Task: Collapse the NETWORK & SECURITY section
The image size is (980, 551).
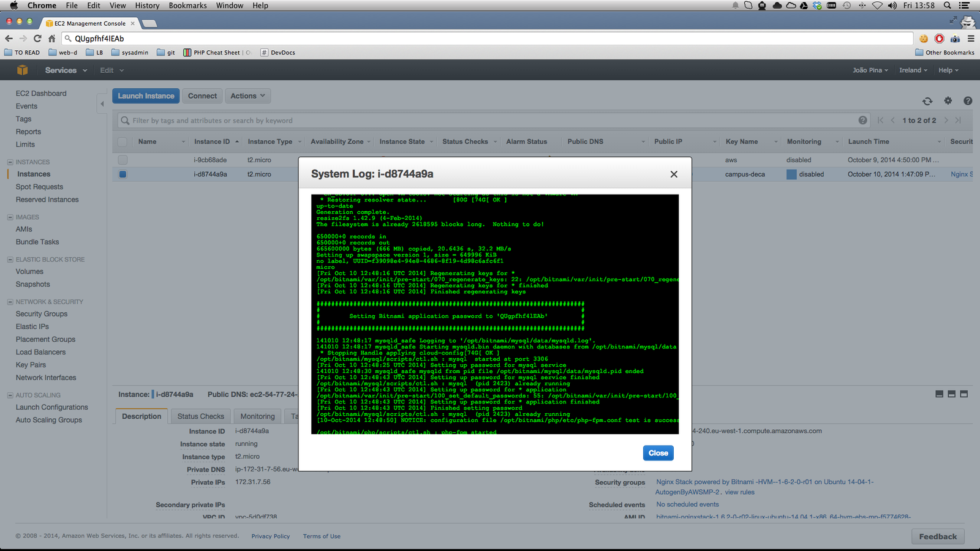Action: click(x=10, y=302)
